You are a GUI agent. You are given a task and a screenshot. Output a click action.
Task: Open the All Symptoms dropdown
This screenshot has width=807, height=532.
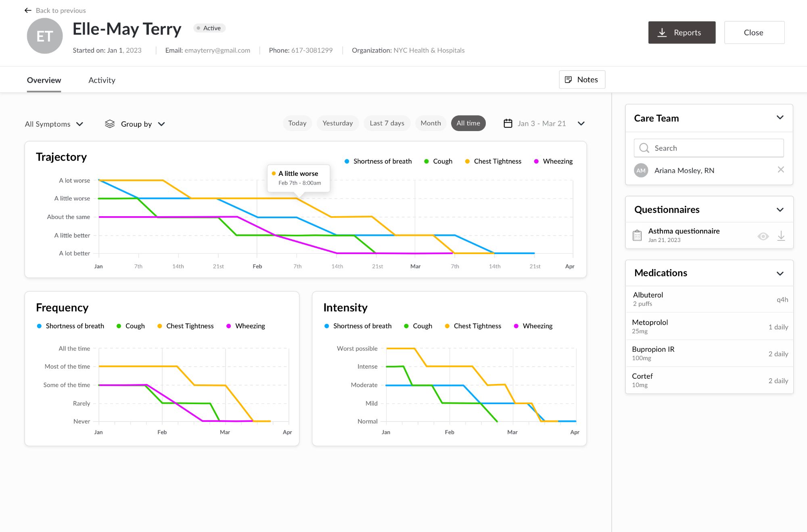pos(54,124)
